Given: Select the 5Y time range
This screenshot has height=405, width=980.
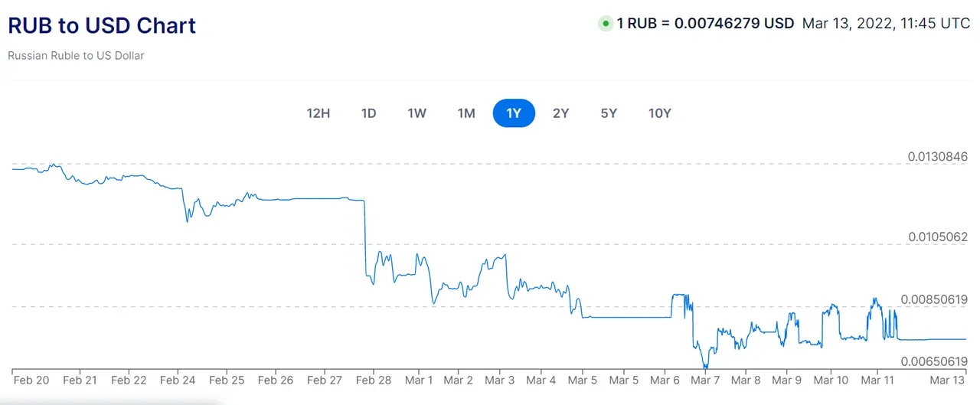Looking at the screenshot, I should pos(609,113).
